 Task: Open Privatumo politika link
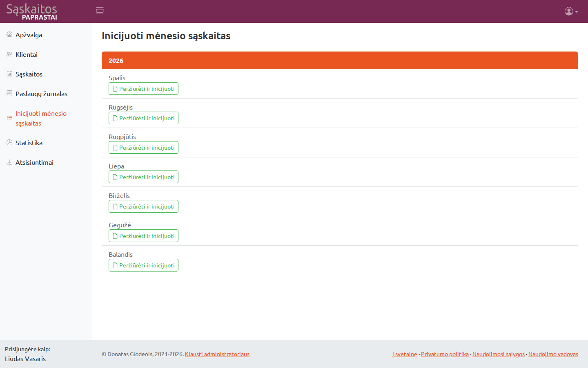(445, 354)
